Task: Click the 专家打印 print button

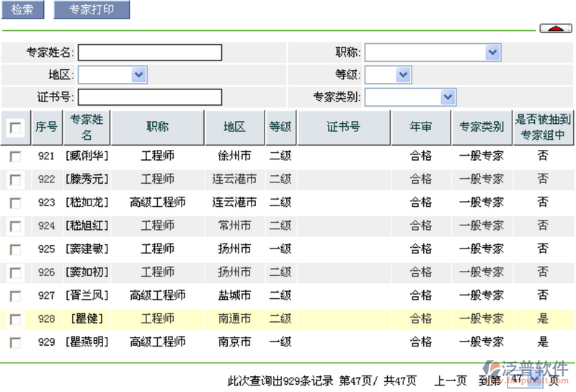Action: 92,10
